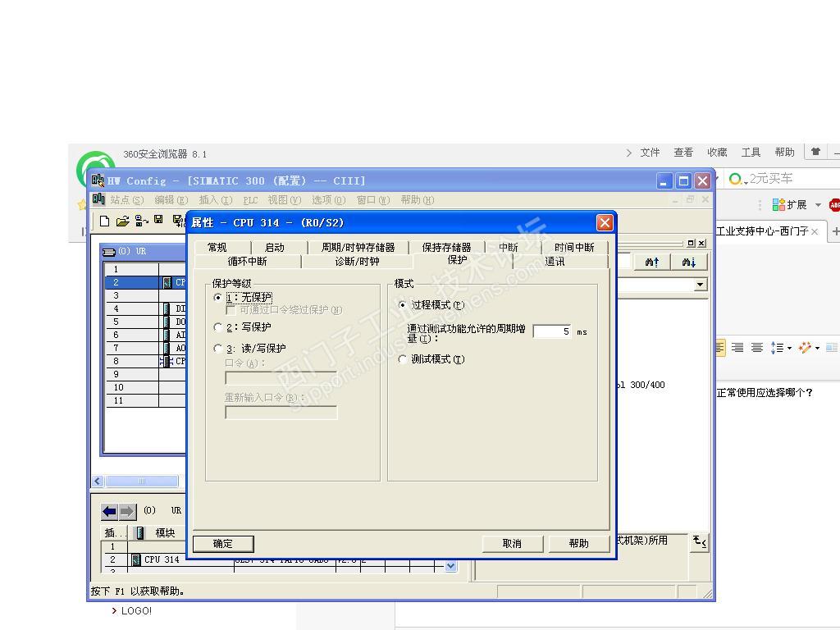Click the binoculars search-up icon in the catalog pane
Image resolution: width=840 pixels, height=630 pixels.
[x=651, y=262]
